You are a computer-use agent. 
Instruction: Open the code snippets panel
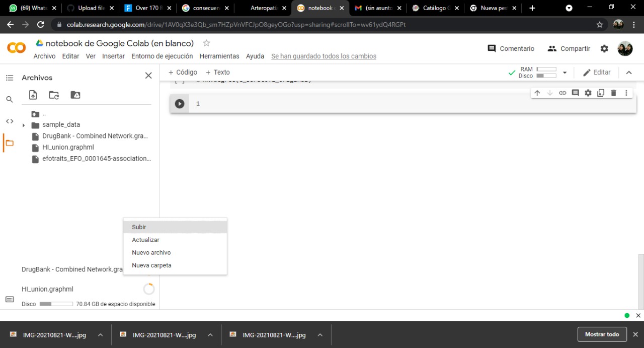10,121
